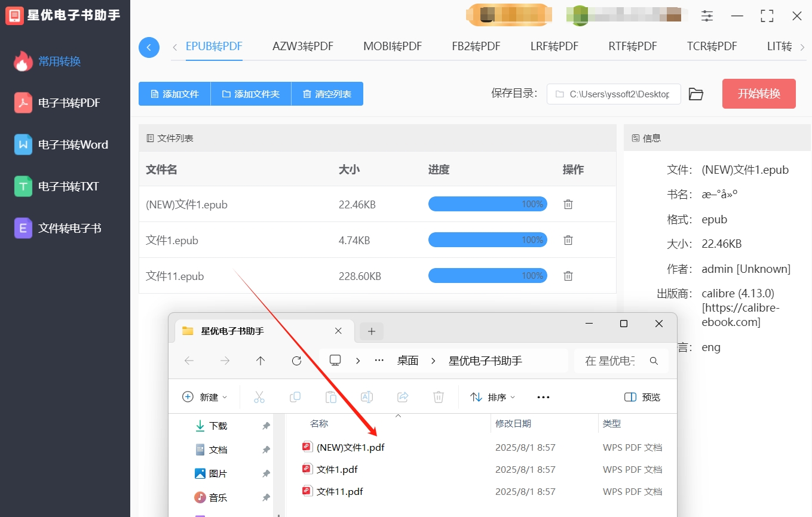Click the 保存目录 path field
812x517 pixels.
tap(614, 94)
